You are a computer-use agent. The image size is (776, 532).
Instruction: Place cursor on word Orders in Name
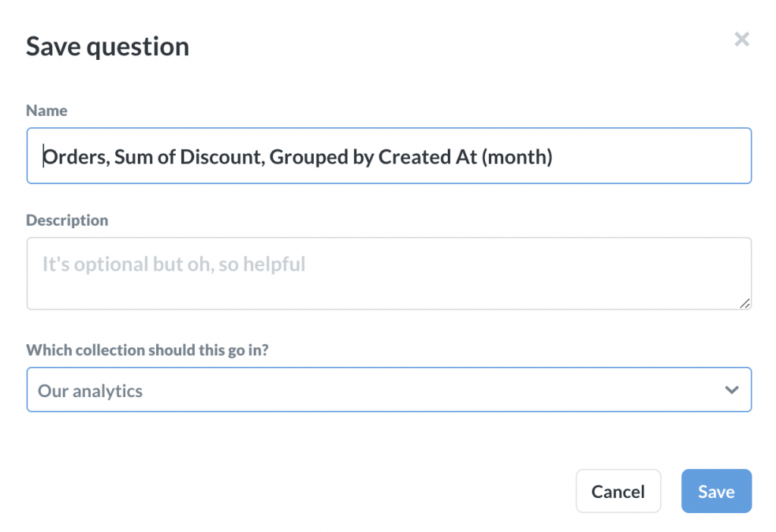point(77,157)
